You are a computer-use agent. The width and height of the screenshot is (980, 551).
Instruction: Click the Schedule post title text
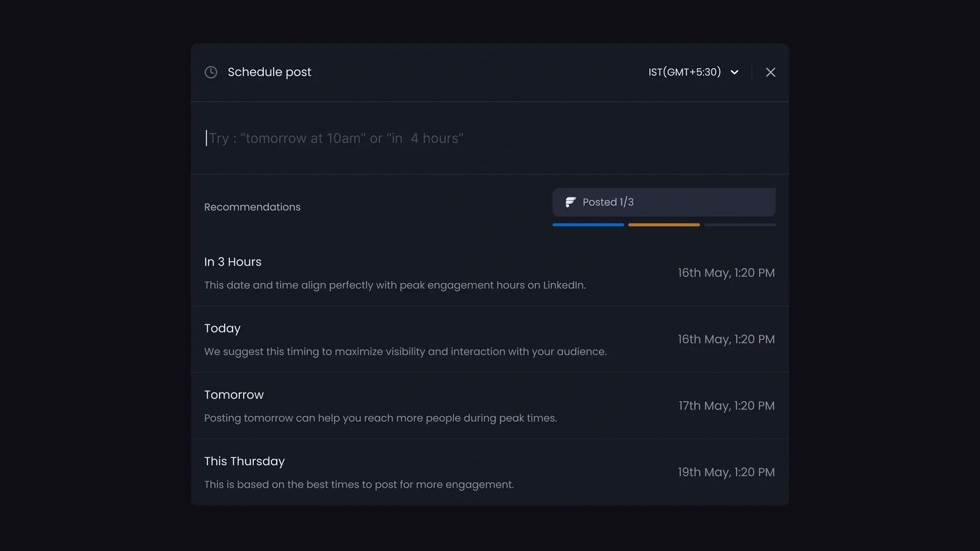tap(269, 72)
